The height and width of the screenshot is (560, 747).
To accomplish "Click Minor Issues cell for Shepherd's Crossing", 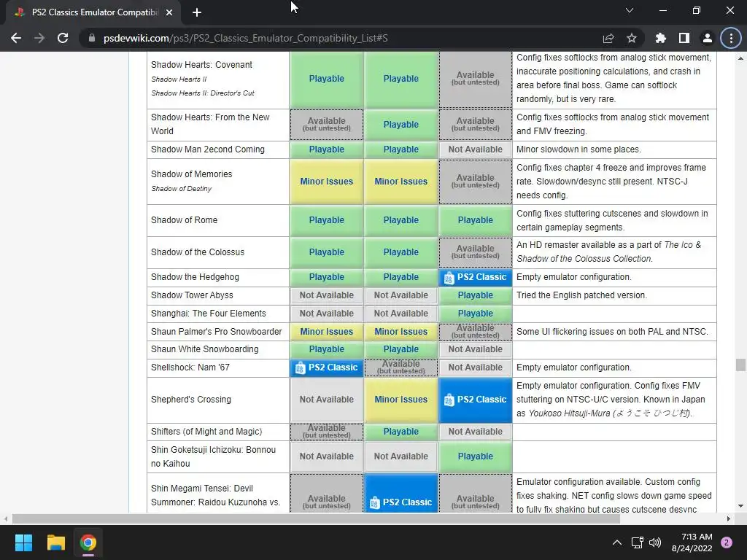I will coord(400,400).
